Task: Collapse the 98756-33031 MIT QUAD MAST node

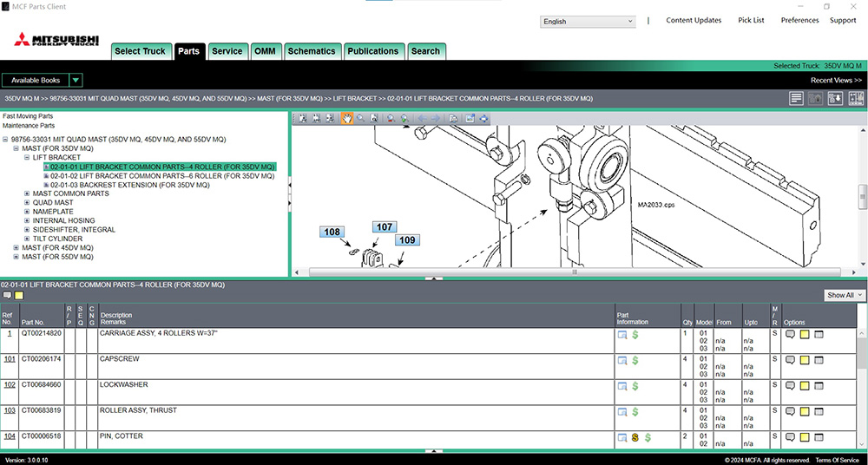Action: 5,140
